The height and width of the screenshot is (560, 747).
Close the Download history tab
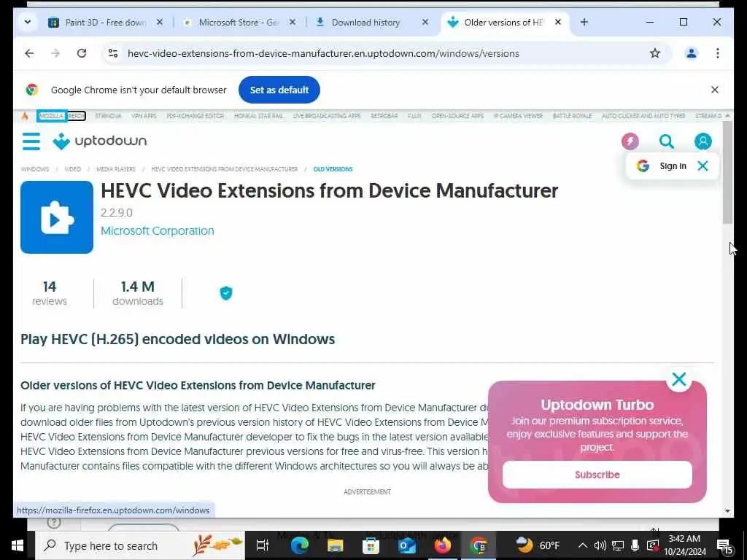425,22
